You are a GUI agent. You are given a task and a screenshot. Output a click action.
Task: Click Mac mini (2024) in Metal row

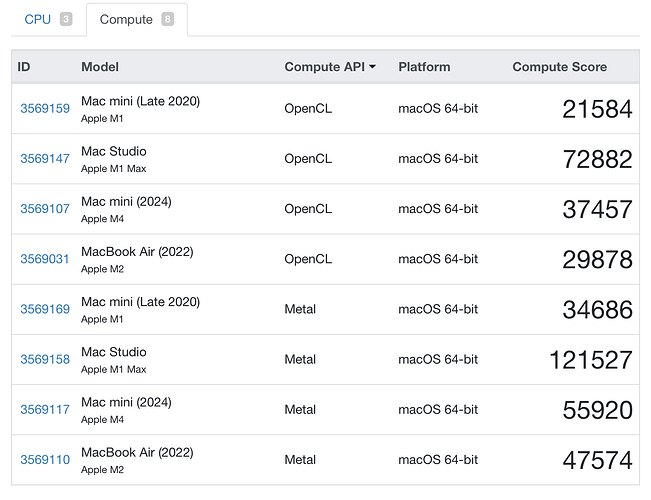[127, 402]
